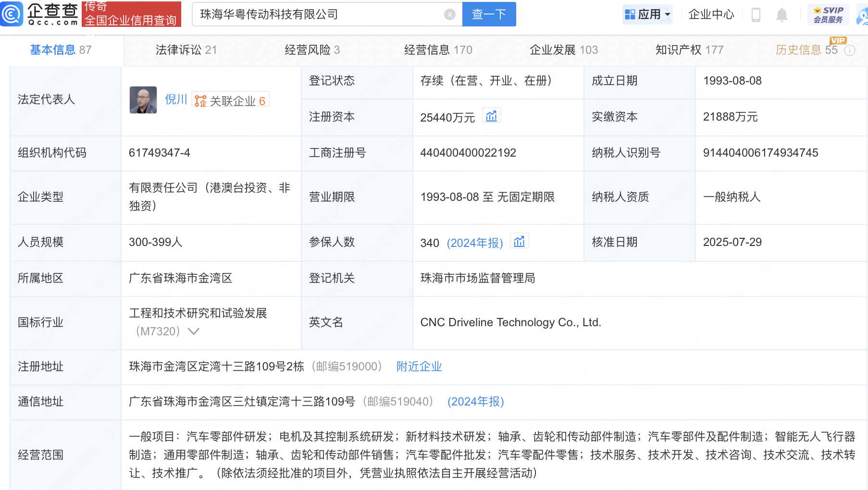Screen dimensions: 868x490
Task: Switch to 经营信息 170 tab
Action: coord(438,50)
